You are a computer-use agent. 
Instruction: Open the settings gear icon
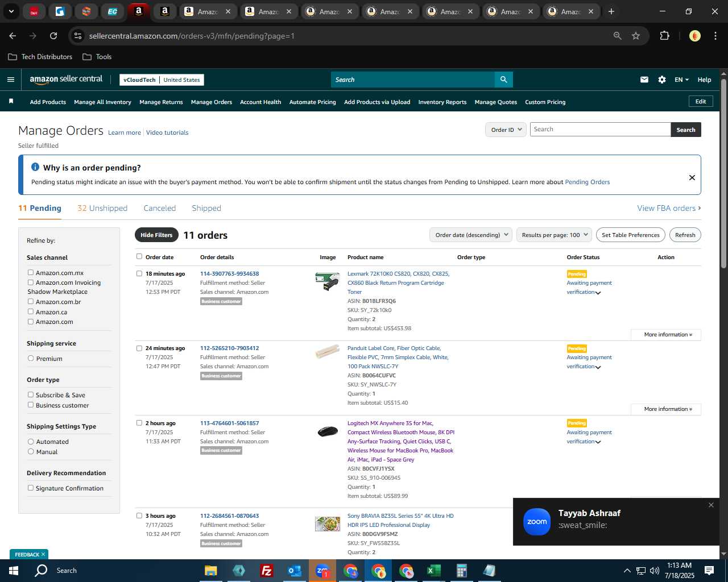[x=662, y=80]
